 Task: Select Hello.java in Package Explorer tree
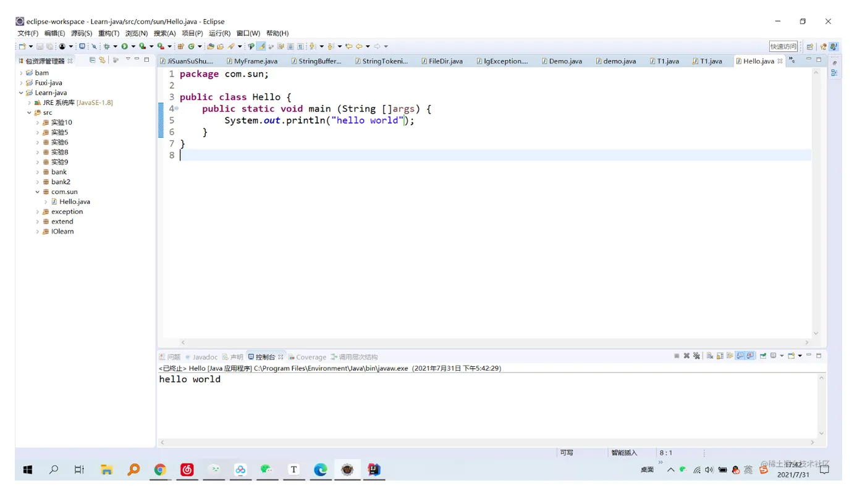pyautogui.click(x=74, y=202)
